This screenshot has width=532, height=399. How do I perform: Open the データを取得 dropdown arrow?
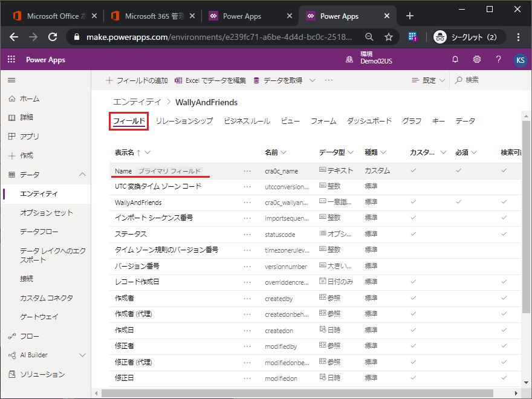[x=312, y=80]
